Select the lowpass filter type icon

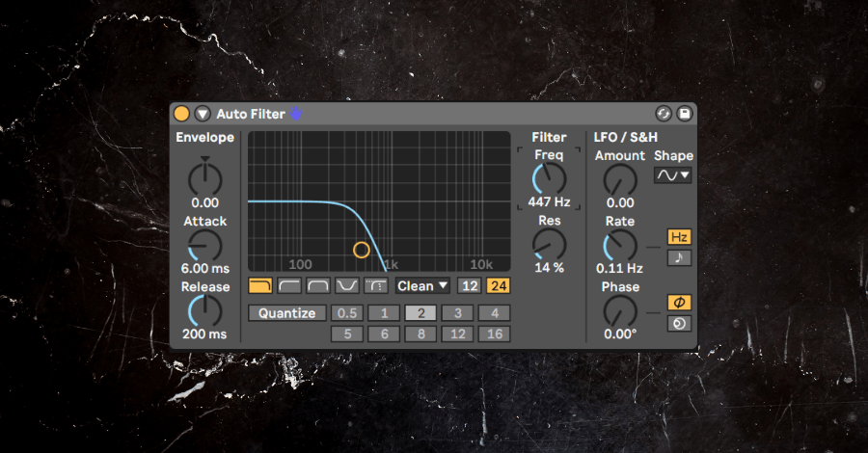click(x=260, y=286)
